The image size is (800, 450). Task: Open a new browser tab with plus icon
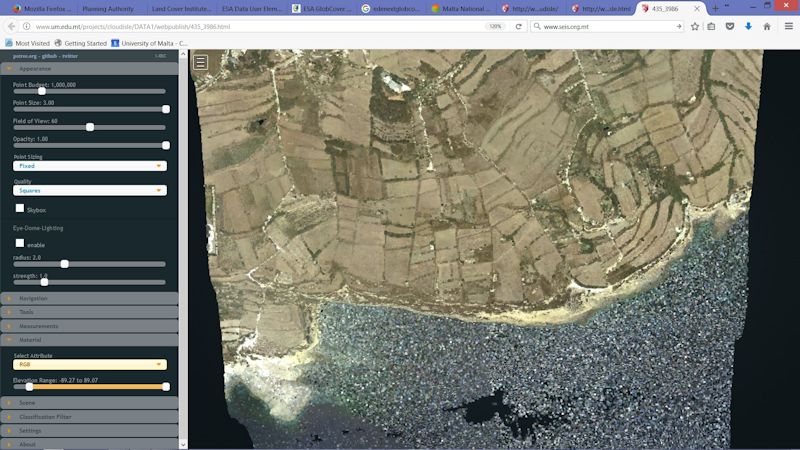[714, 8]
